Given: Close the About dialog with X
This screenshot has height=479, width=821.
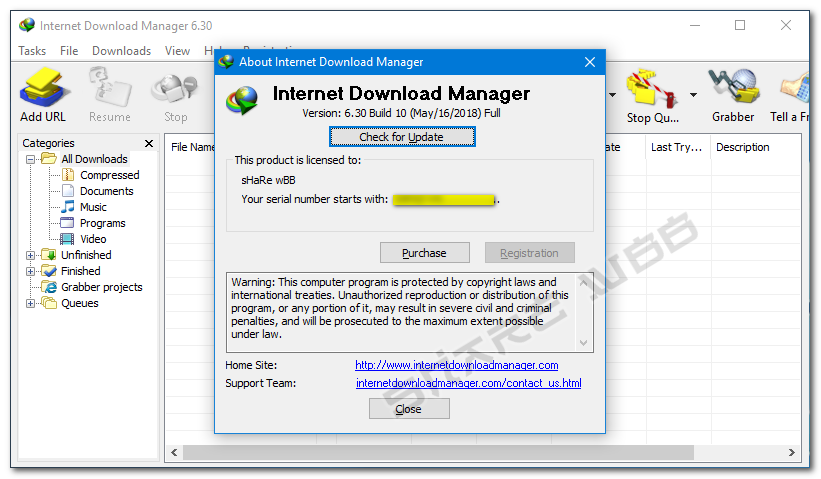Looking at the screenshot, I should pyautogui.click(x=590, y=62).
